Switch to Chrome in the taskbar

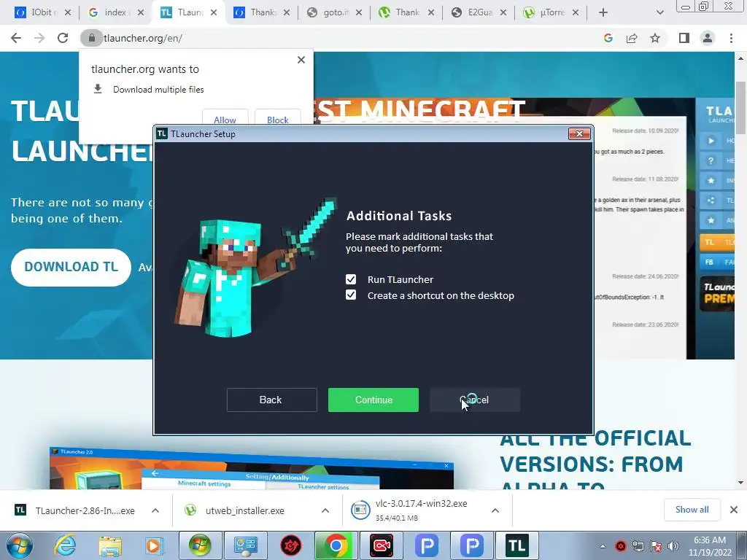coord(336,545)
